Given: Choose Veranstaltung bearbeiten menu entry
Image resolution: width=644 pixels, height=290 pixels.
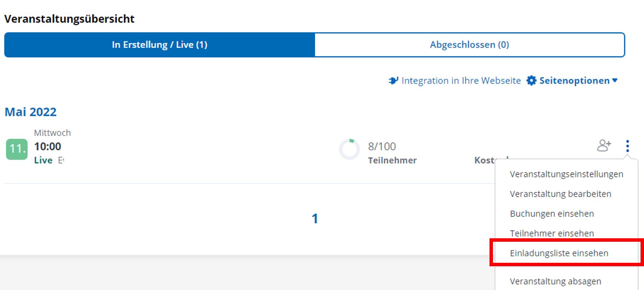Looking at the screenshot, I should pos(560,194).
